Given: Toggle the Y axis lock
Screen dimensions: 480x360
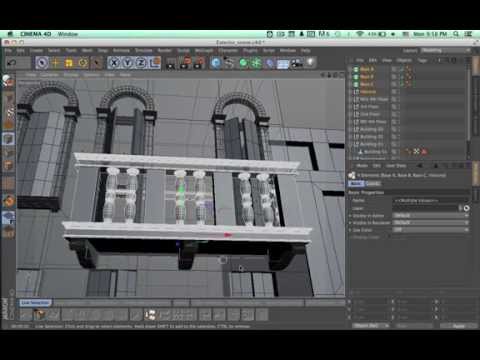Looking at the screenshot, I should 127,63.
